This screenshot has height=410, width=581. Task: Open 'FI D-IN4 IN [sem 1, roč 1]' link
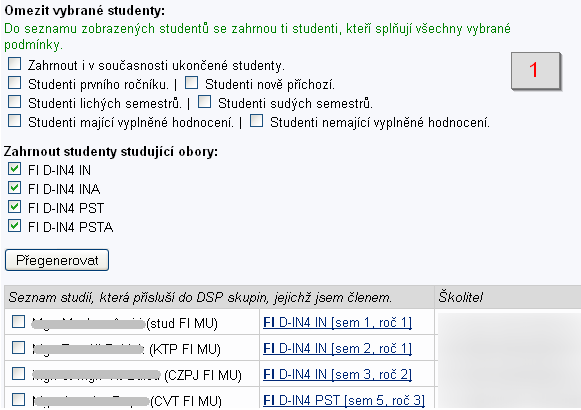(x=338, y=323)
